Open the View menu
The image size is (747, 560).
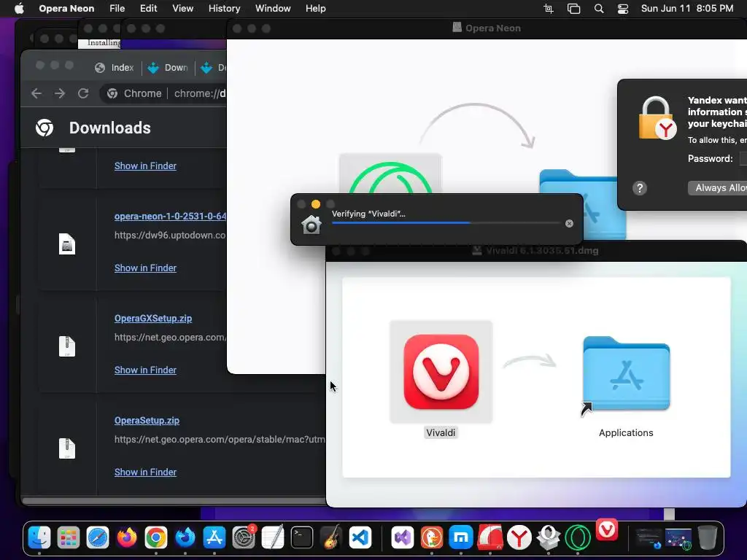coord(183,9)
